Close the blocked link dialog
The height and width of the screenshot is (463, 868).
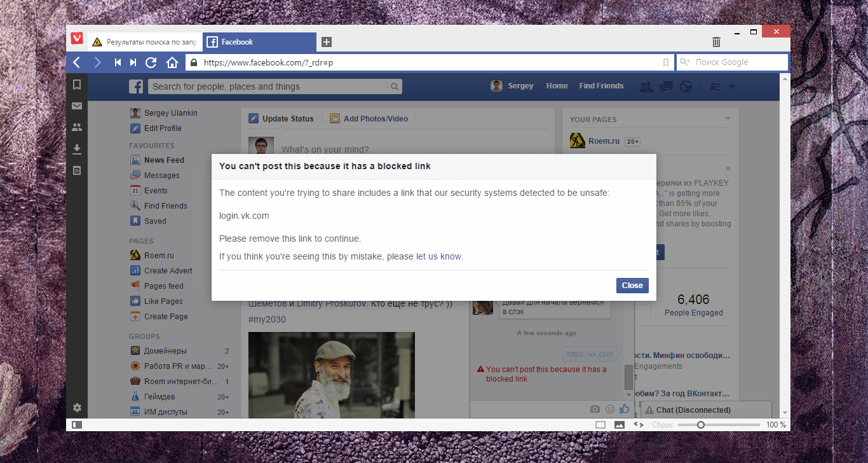click(632, 286)
